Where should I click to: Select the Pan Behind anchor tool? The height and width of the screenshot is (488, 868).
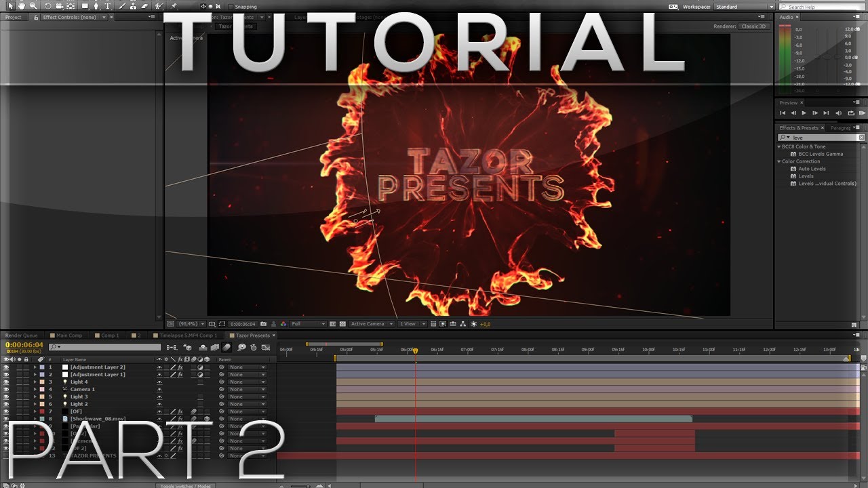71,6
